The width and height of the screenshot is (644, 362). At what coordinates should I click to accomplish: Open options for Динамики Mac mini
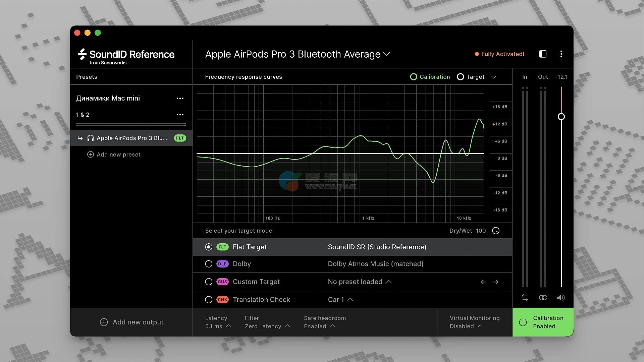tap(180, 98)
